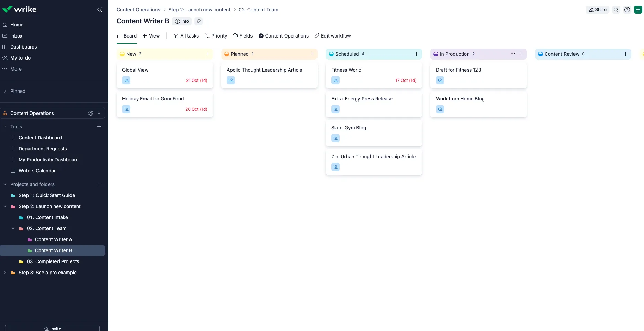Viewport: 644px width, 331px height.
Task: Add a new View tab
Action: [x=151, y=36]
